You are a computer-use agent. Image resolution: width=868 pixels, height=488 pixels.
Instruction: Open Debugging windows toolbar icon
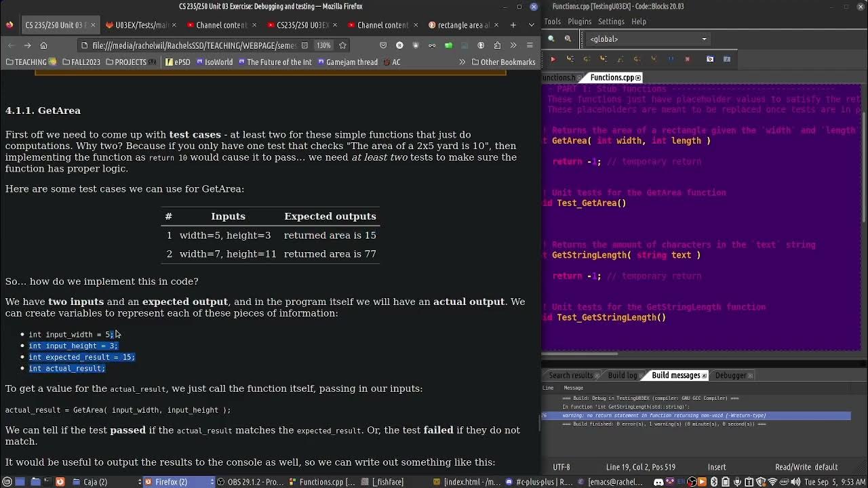(x=710, y=59)
